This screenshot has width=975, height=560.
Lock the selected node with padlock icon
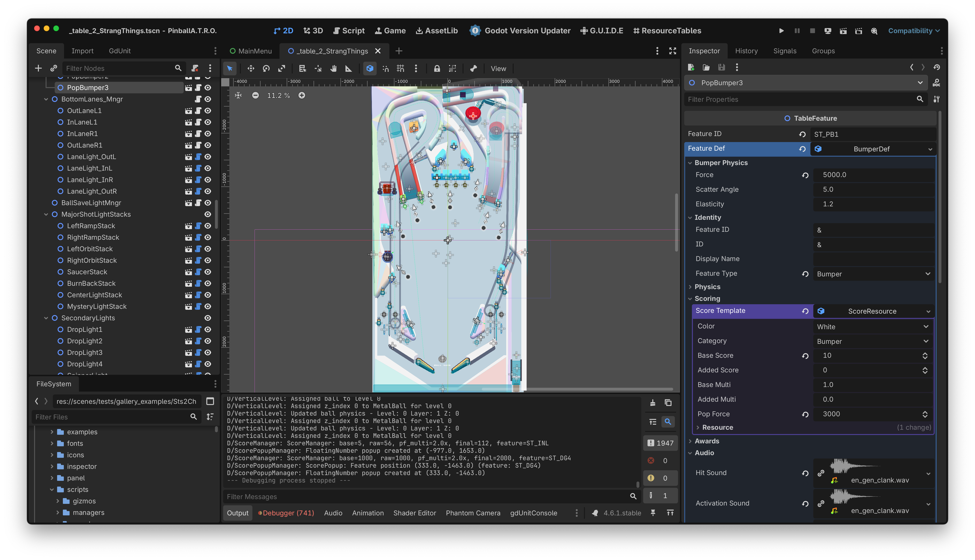pyautogui.click(x=437, y=68)
